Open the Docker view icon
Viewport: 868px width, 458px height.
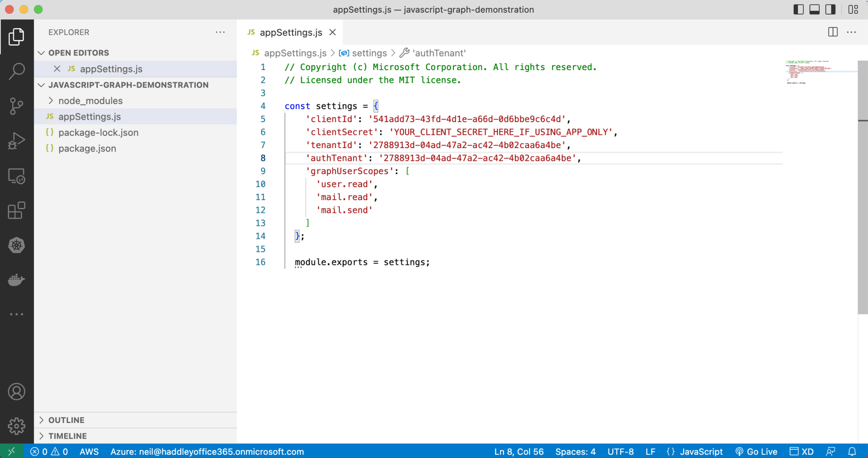pos(17,280)
